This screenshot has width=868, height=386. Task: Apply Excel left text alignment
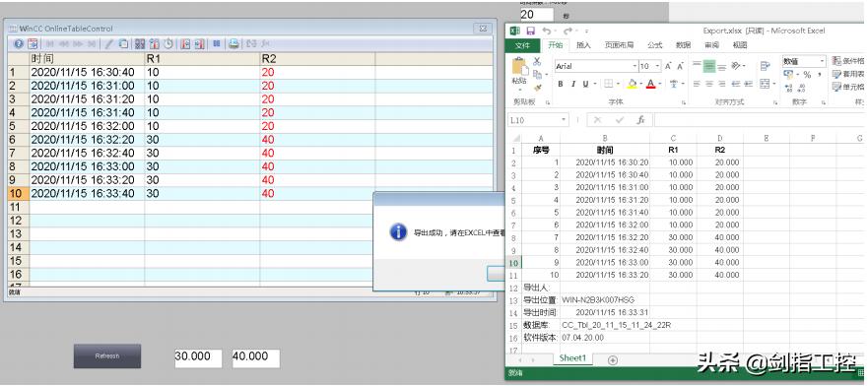(x=697, y=84)
